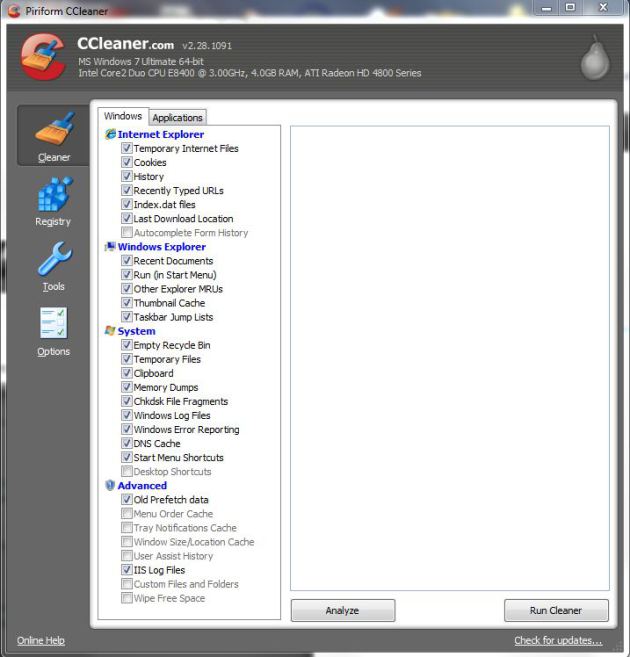Enable the Wipe Free Space checkbox
630x657 pixels.
(127, 598)
